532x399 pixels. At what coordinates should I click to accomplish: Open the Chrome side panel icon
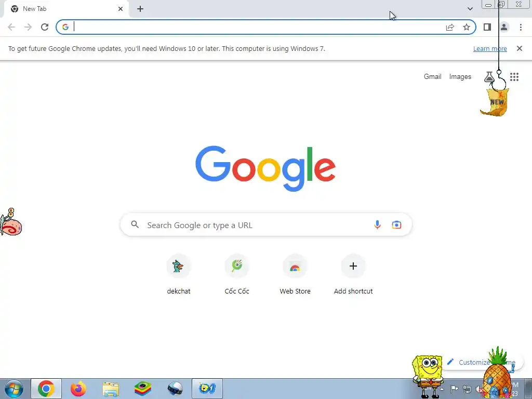point(487,27)
